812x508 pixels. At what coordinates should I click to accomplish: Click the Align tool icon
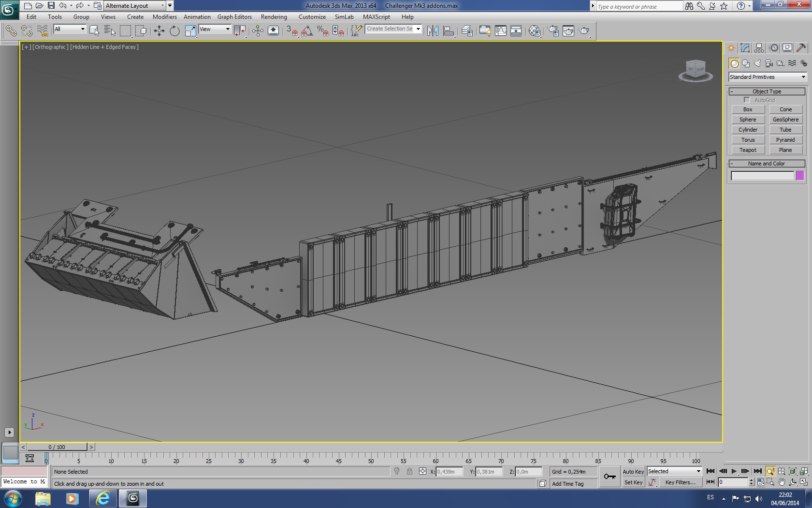[449, 31]
